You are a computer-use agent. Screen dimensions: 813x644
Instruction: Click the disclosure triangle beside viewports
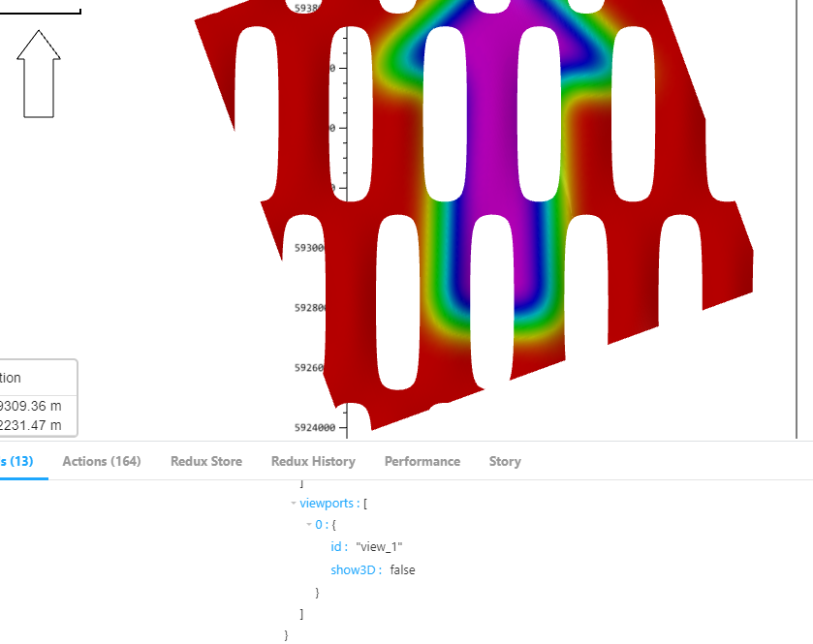(294, 503)
